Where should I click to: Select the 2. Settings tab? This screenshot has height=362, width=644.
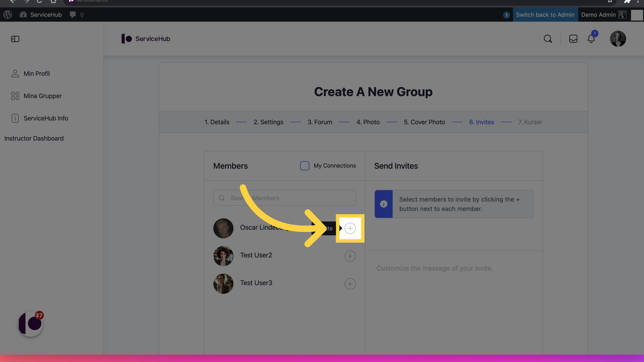268,122
